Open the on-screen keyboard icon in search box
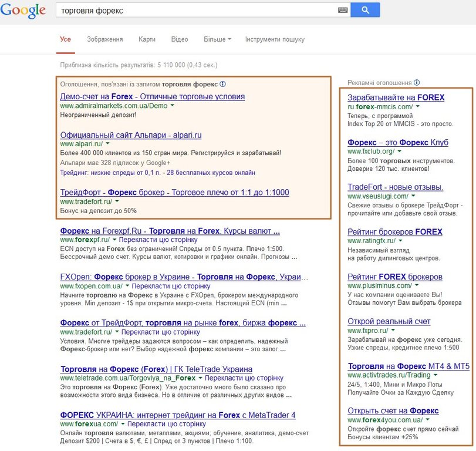 click(343, 11)
